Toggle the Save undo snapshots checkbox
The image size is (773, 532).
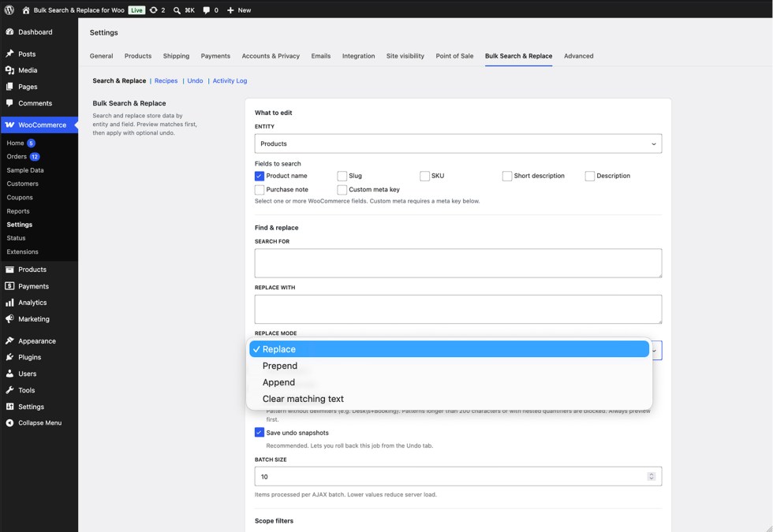pyautogui.click(x=260, y=433)
